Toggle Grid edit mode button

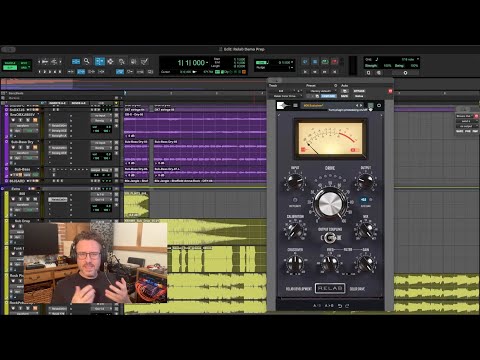click(25, 68)
